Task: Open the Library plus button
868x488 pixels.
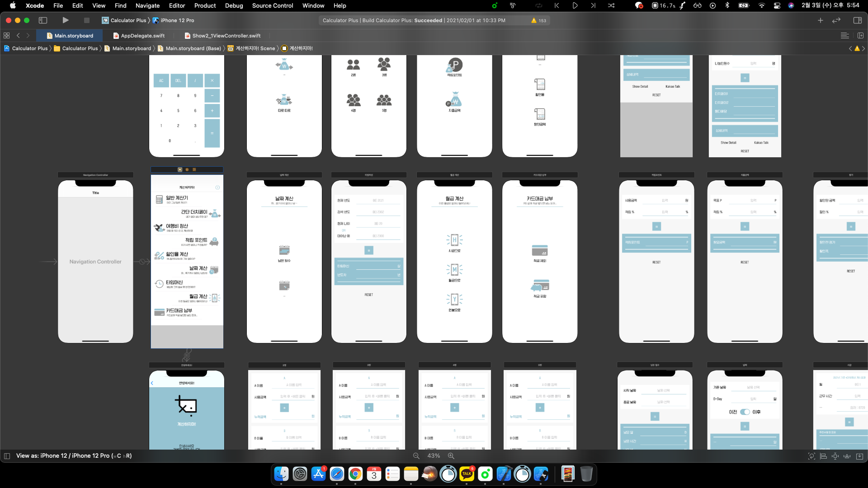Action: coord(821,20)
